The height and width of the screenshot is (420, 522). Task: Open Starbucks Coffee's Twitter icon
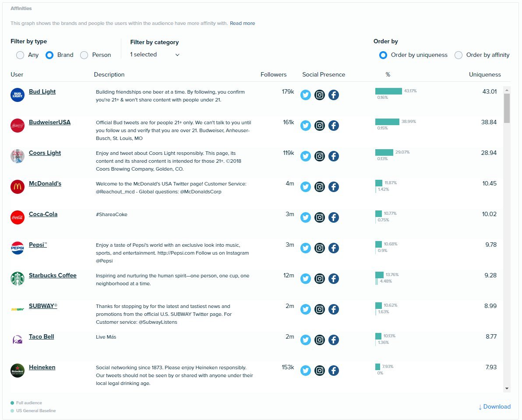(305, 278)
